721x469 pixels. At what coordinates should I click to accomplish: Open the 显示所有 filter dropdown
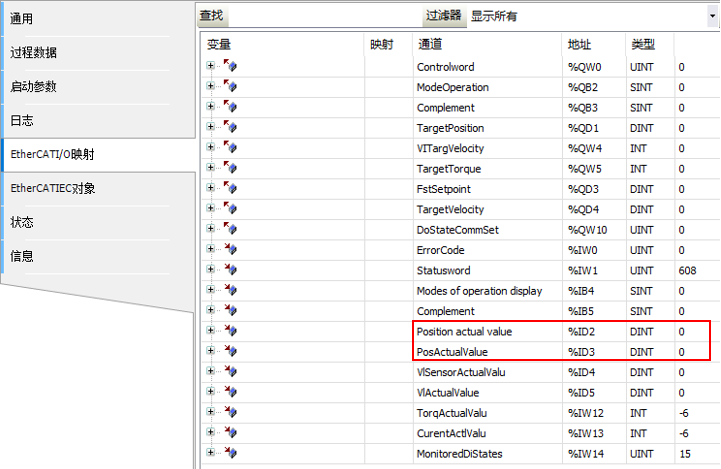712,16
